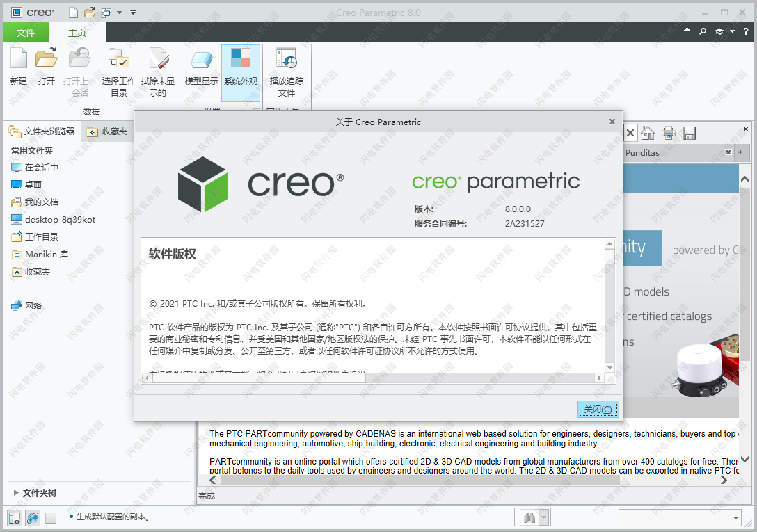Click the binoculars find icon in status bar
This screenshot has height=532, width=757.
click(529, 518)
